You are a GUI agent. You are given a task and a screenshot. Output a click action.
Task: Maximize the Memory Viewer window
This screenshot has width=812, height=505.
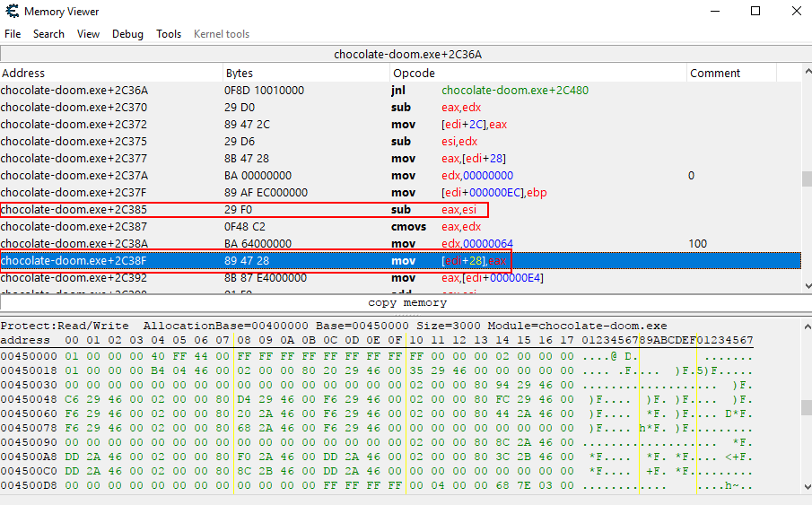pyautogui.click(x=755, y=12)
